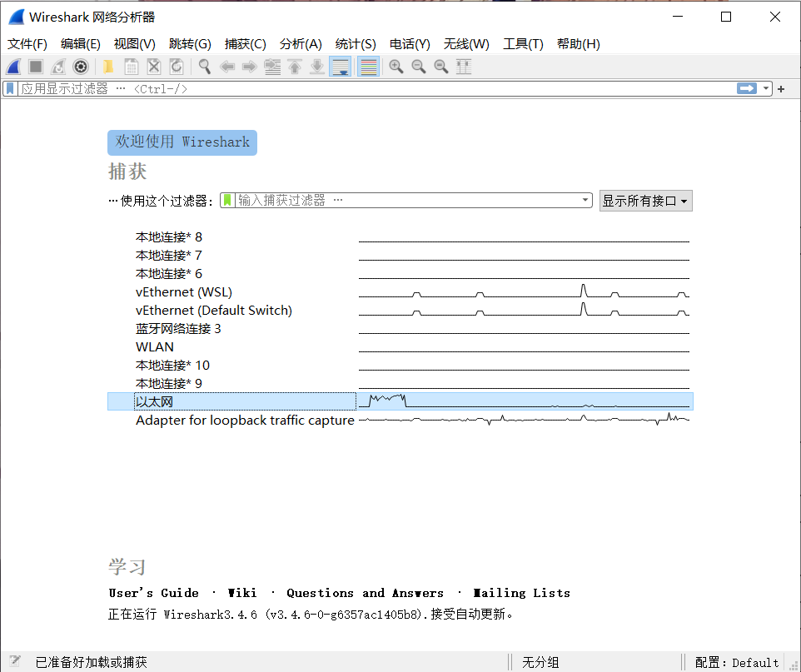This screenshot has width=801, height=672.
Task: Click find packet magnifier icon
Action: 204,67
